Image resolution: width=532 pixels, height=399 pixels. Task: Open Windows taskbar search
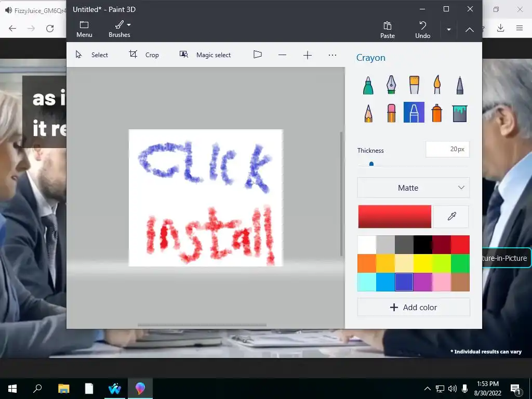tap(37, 389)
